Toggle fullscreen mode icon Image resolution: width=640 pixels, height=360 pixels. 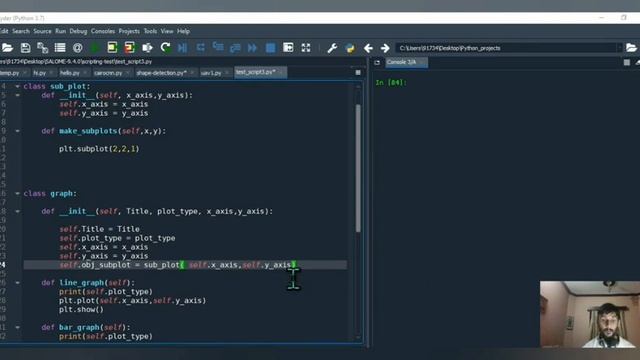click(x=306, y=48)
